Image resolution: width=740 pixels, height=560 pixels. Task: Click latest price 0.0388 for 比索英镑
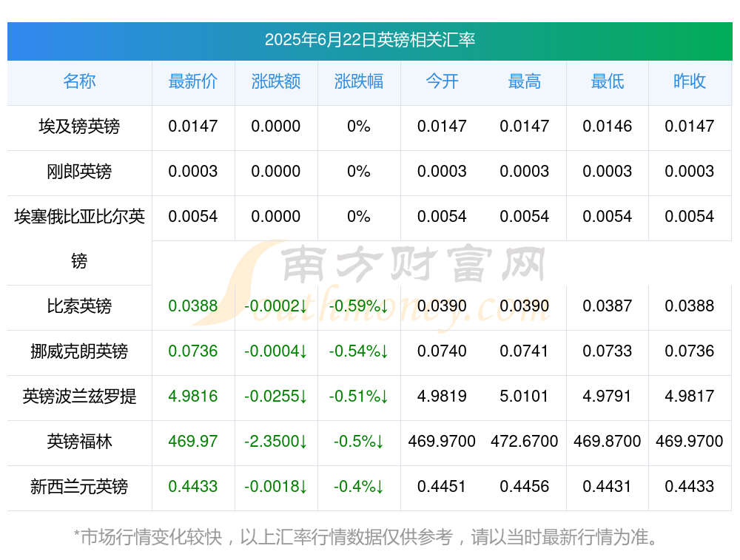pyautogui.click(x=192, y=306)
